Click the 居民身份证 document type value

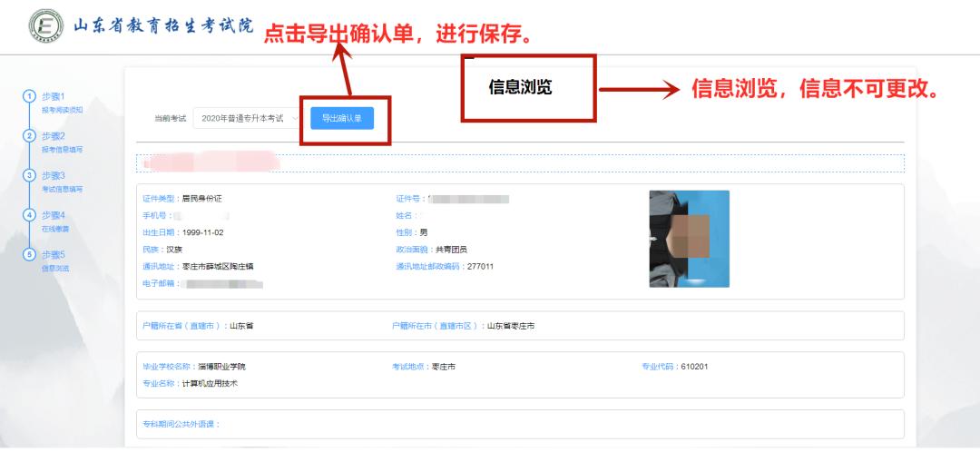pos(201,199)
